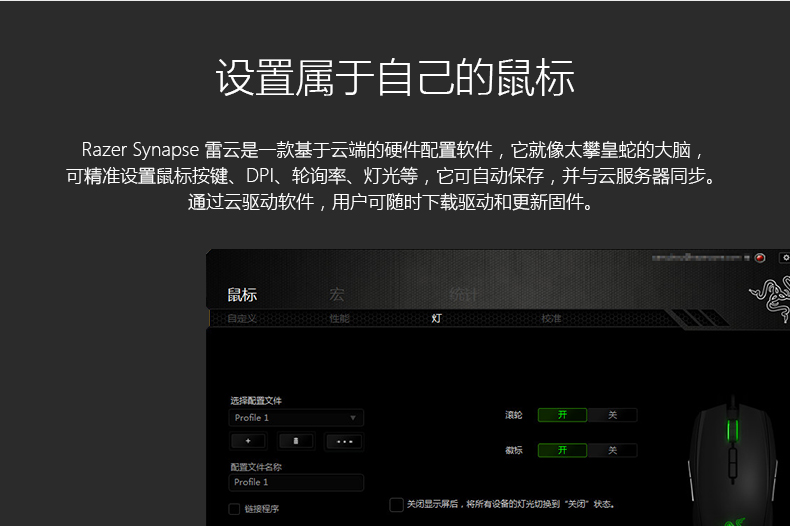
Task: Click the heading 设置属于自己的鼠标
Action: point(396,78)
